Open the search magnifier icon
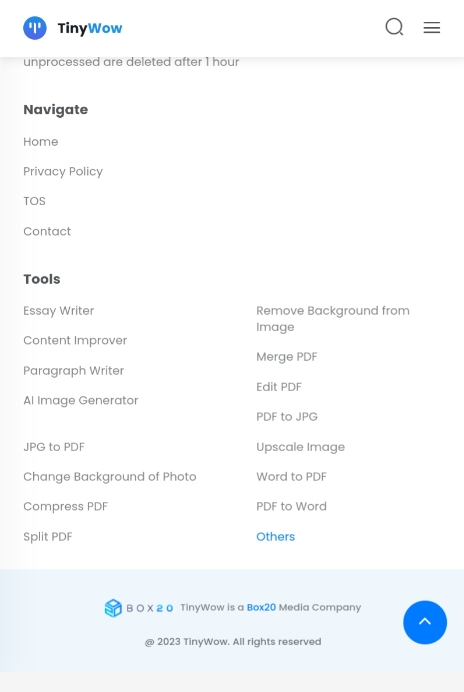Screen dimensions: 464x692 click(x=394, y=27)
